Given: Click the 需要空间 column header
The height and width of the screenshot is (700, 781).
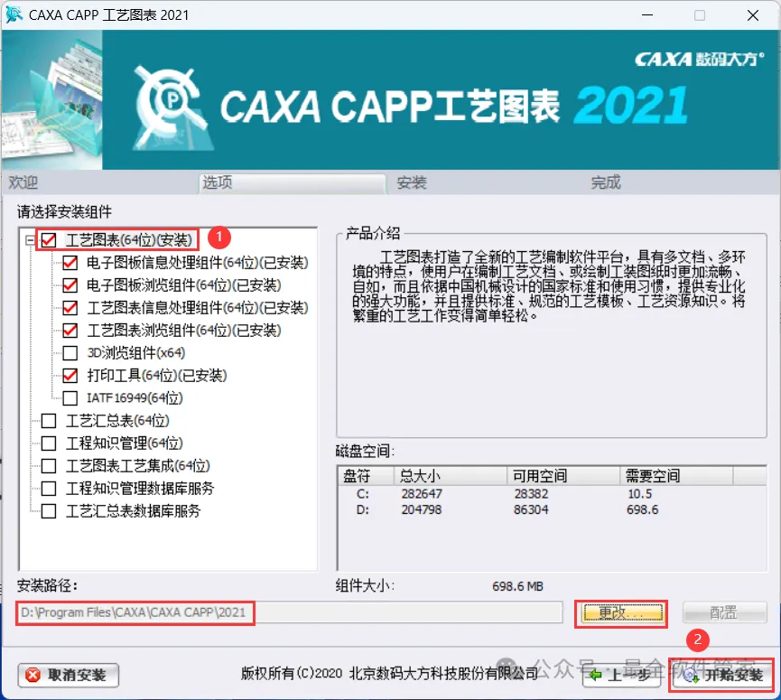Looking at the screenshot, I should [676, 476].
